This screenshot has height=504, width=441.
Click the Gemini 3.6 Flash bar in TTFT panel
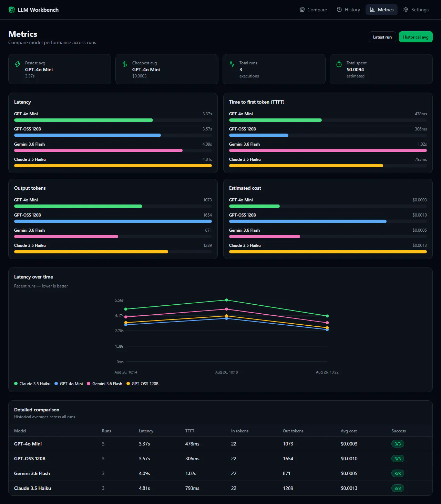pos(328,150)
